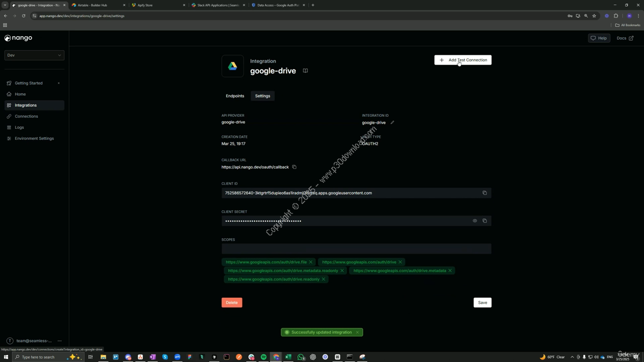
Task: Expand the tab search dropdown
Action: pos(5,5)
